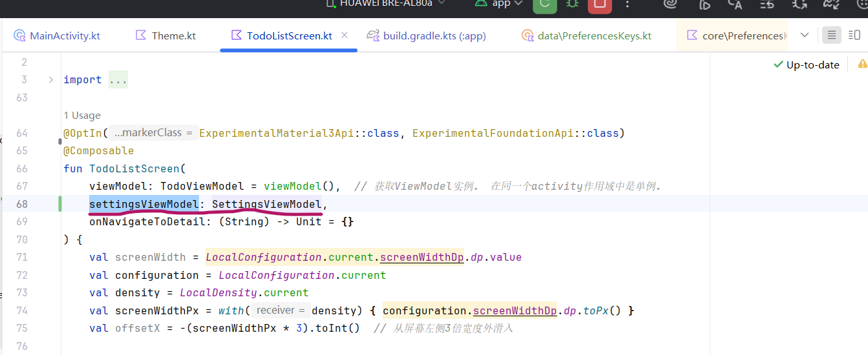Click the highlighted settingsViewModel parameter name
The width and height of the screenshot is (868, 355).
(x=144, y=204)
